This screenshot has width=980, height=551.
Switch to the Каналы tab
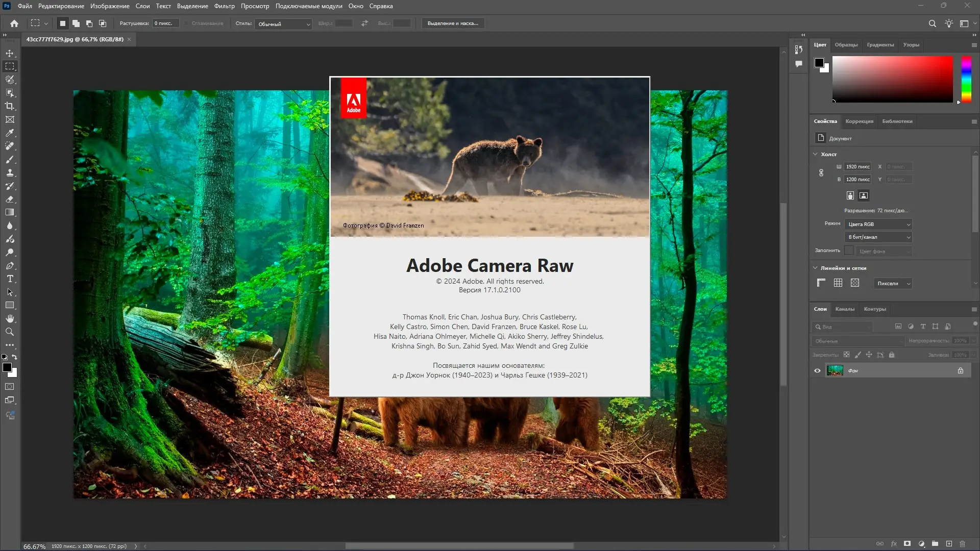point(845,309)
